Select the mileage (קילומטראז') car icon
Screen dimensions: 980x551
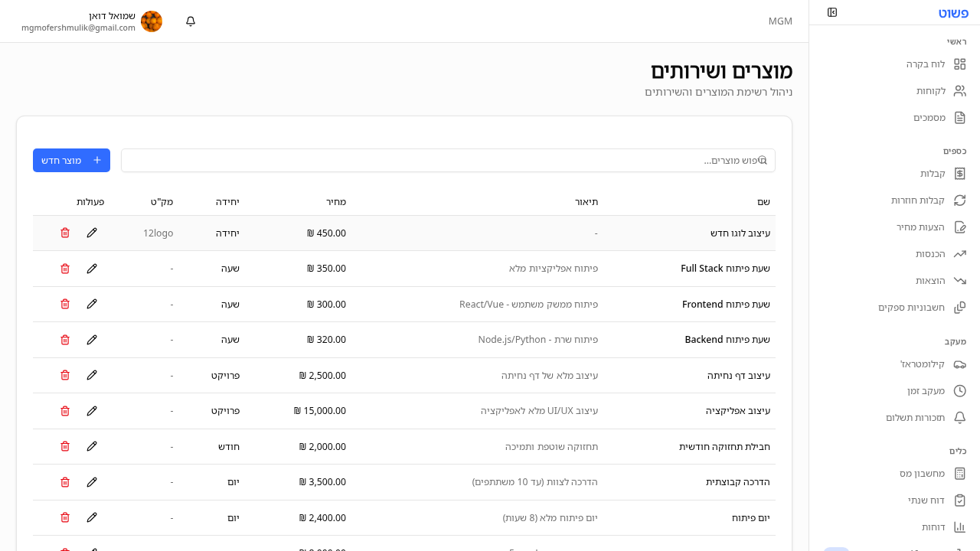coord(960,364)
